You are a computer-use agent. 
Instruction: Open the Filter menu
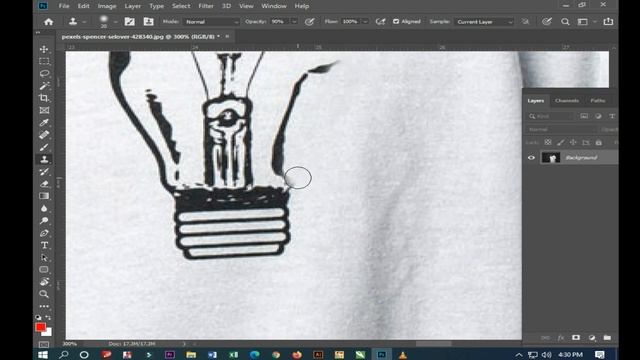(x=206, y=6)
